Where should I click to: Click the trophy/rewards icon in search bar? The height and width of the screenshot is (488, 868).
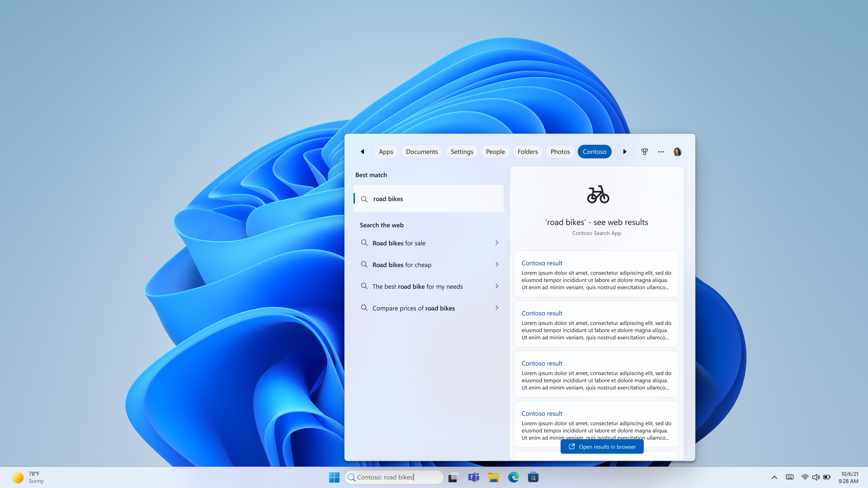click(x=644, y=151)
